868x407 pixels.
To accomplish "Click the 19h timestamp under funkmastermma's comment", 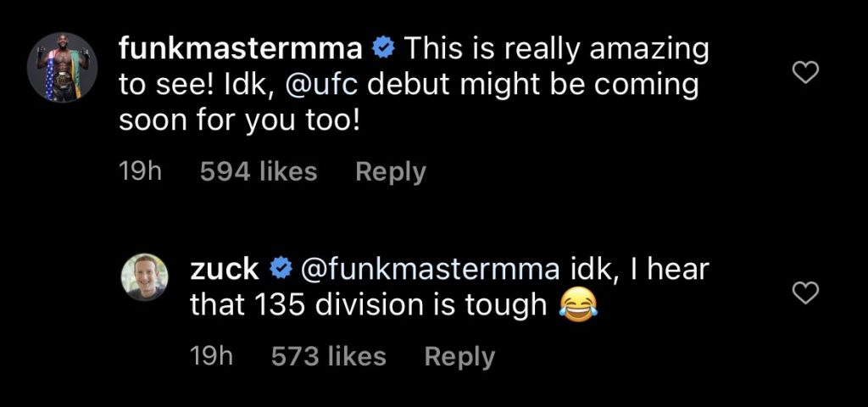I will point(140,172).
